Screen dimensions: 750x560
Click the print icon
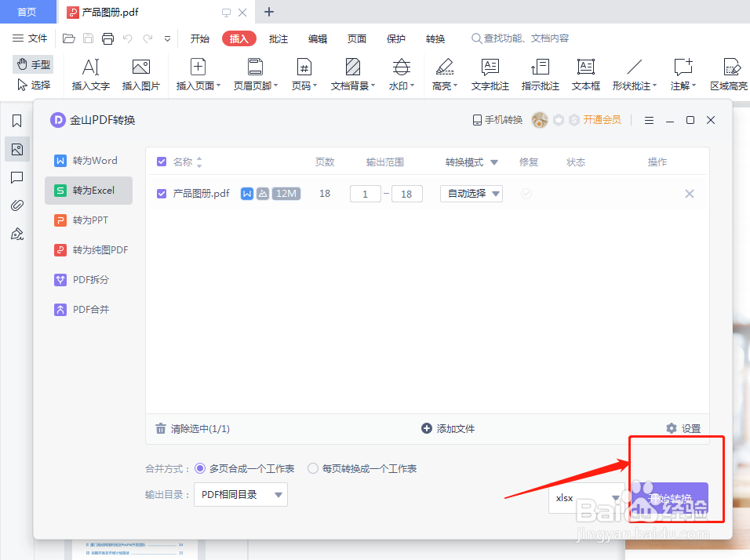click(107, 38)
